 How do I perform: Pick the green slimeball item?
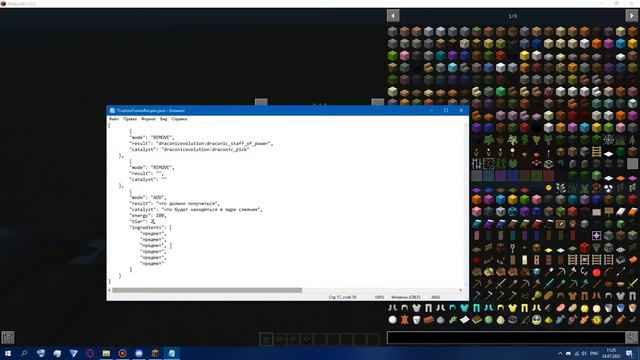coord(488,320)
